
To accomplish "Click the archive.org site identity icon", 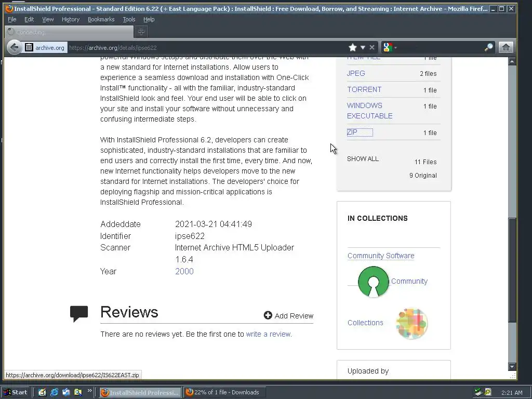I will pyautogui.click(x=29, y=47).
